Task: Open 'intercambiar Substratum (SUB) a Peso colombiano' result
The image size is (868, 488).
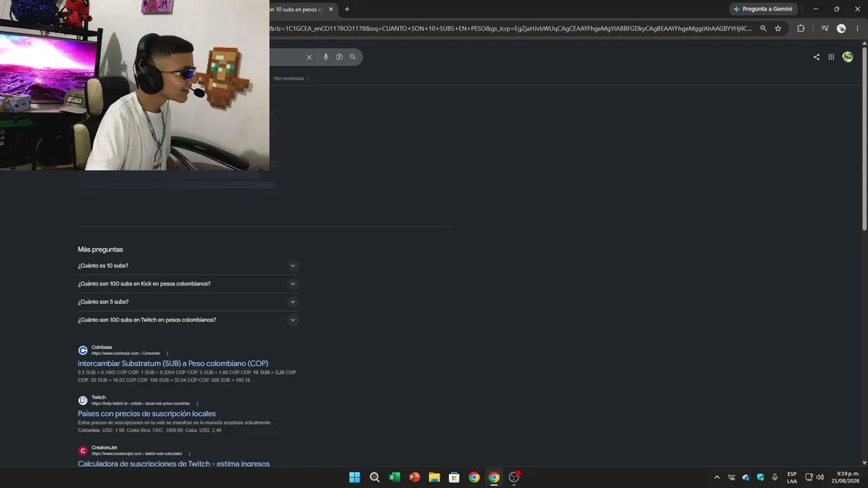Action: [173, 364]
